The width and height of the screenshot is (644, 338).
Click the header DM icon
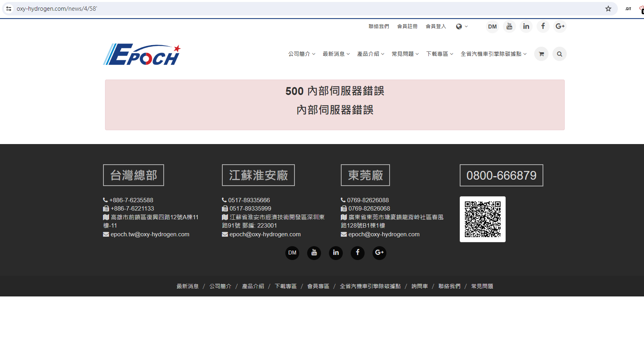pos(492,27)
